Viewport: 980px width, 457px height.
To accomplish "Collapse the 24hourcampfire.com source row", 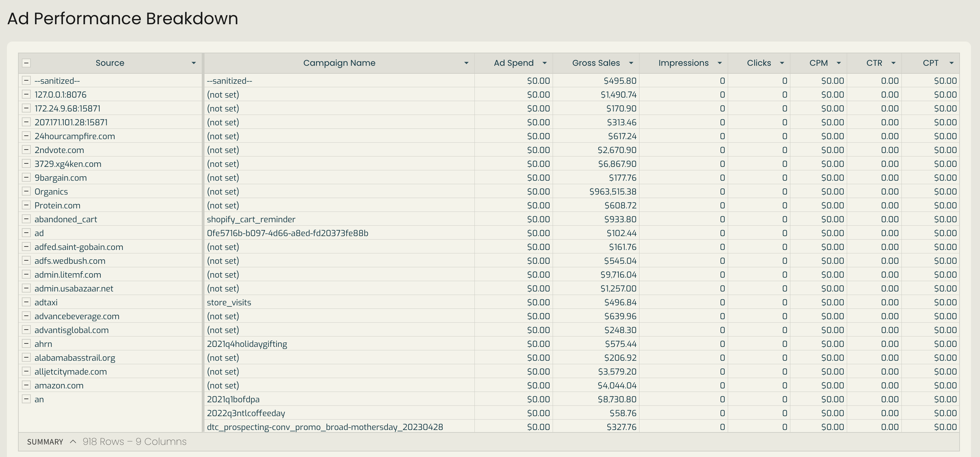I will coord(26,136).
